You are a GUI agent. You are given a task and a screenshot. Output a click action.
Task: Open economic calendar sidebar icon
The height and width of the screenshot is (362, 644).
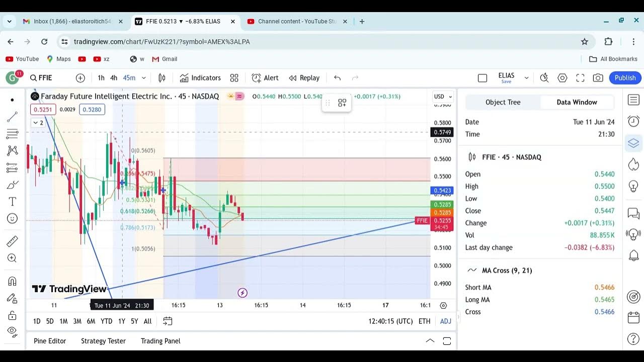pyautogui.click(x=633, y=318)
